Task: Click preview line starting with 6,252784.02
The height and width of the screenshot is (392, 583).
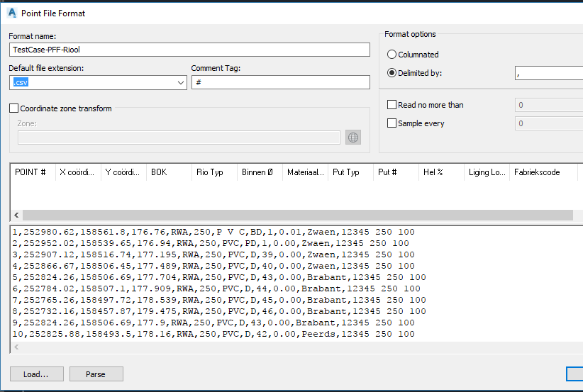Action: (216, 289)
